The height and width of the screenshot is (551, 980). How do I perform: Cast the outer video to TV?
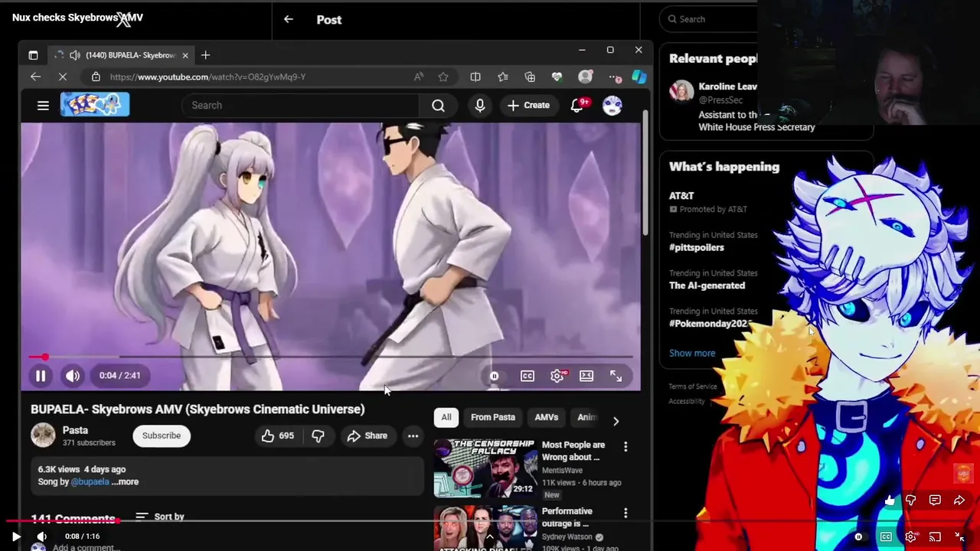click(935, 537)
